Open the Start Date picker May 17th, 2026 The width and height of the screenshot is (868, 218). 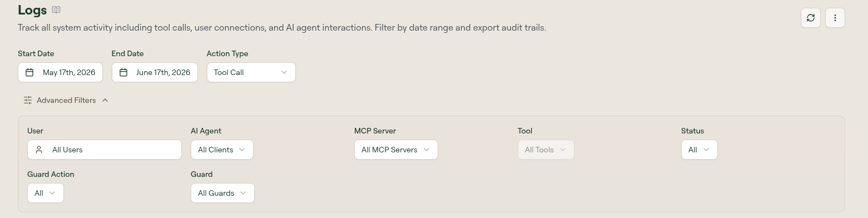point(60,72)
